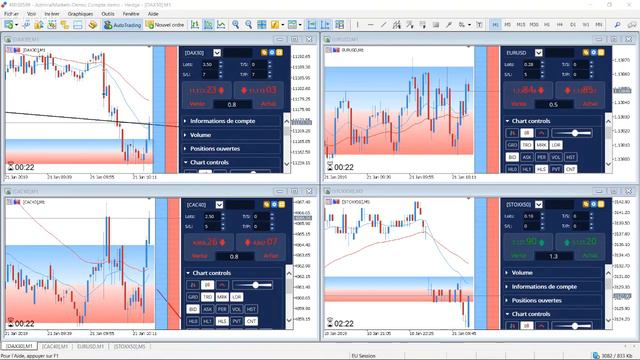This screenshot has width=640, height=360.
Task: Open the chat bubble icon at toolbar right
Action: point(632,25)
